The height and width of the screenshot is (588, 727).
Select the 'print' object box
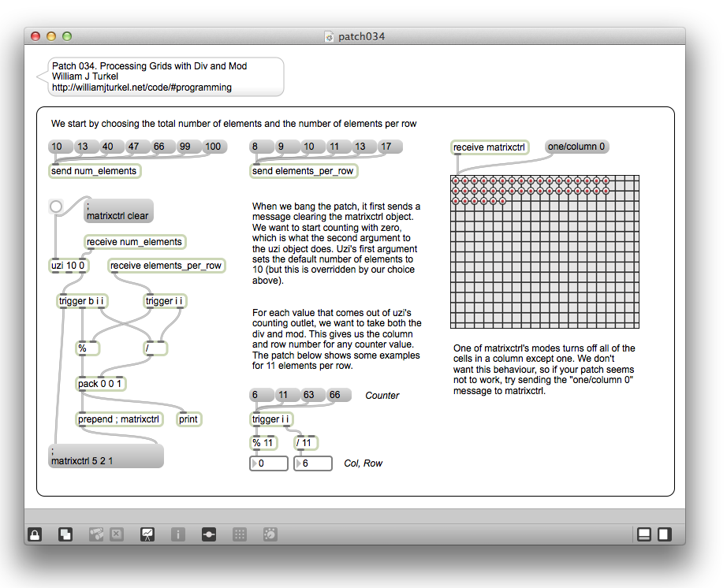pyautogui.click(x=188, y=419)
